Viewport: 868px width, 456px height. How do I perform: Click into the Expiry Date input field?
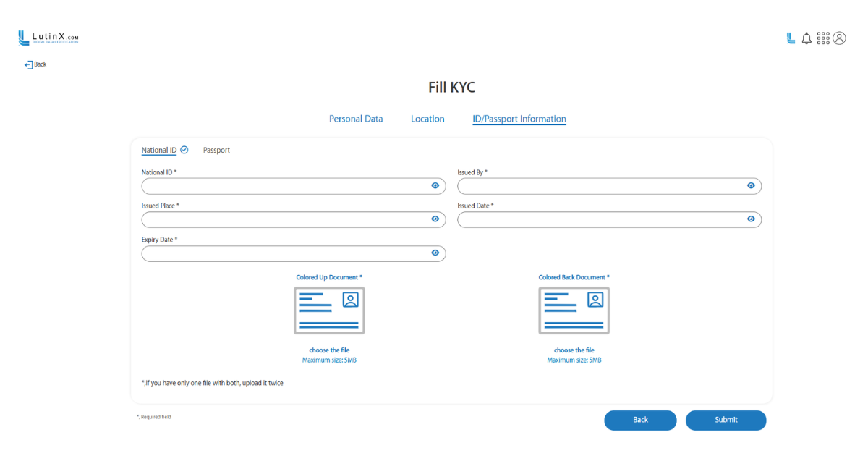click(x=282, y=253)
